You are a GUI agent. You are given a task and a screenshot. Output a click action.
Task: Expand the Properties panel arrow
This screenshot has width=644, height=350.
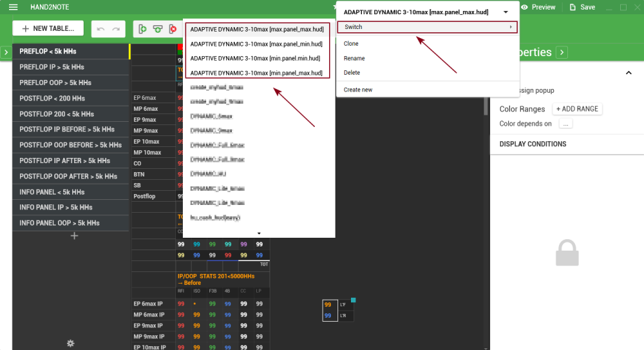pos(562,52)
